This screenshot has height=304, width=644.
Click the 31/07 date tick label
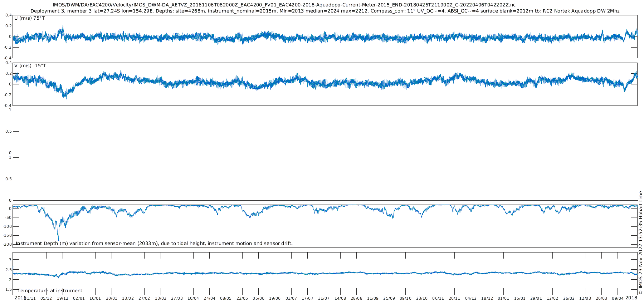324,298
